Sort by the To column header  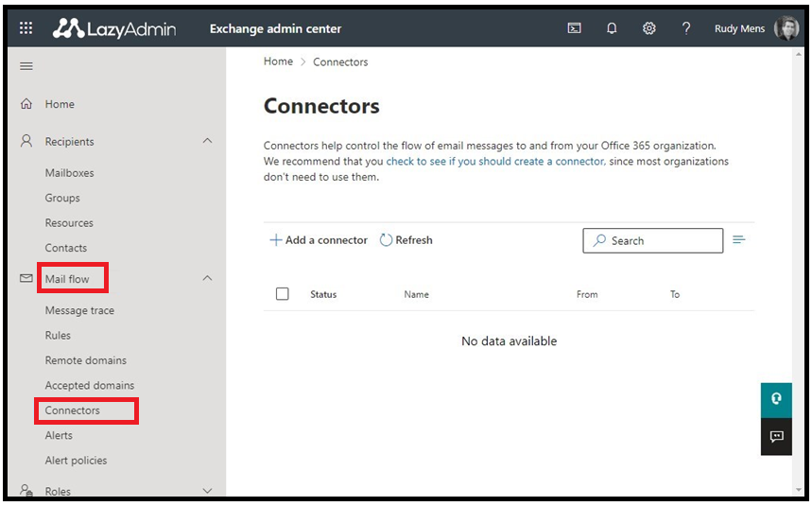pyautogui.click(x=675, y=294)
